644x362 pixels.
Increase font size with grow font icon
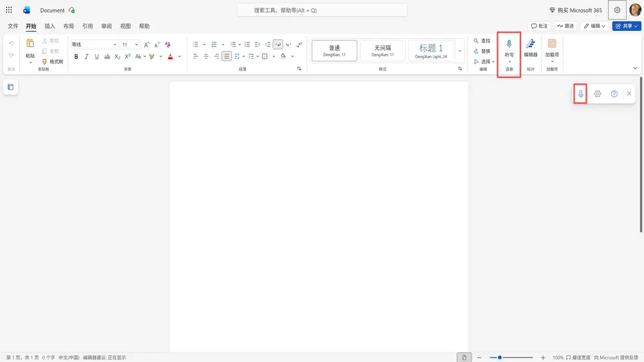tap(147, 44)
